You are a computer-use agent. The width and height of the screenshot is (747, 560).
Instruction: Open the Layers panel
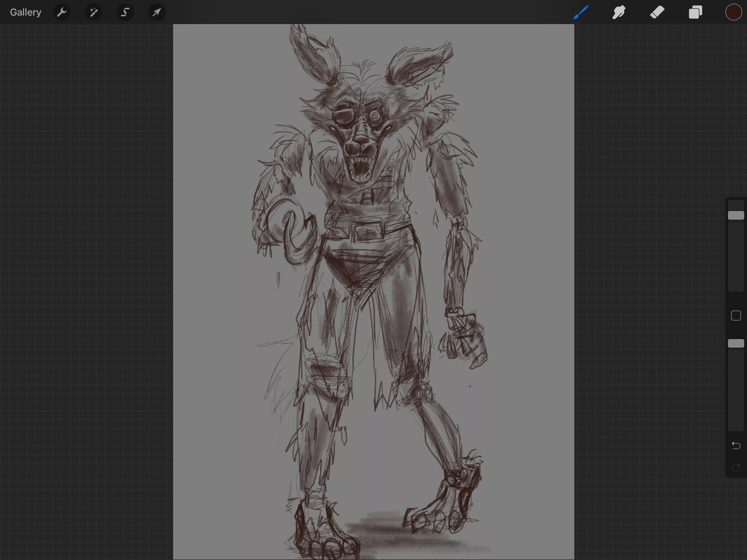695,13
